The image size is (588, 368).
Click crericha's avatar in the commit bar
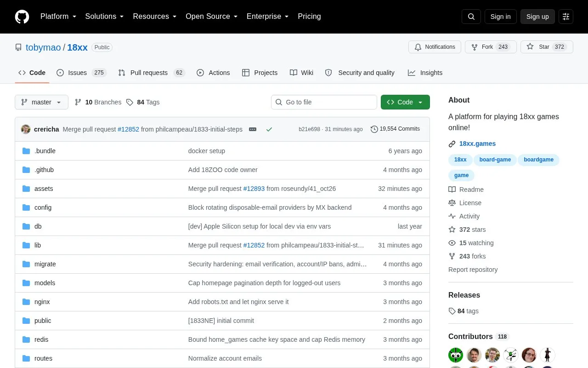[26, 129]
